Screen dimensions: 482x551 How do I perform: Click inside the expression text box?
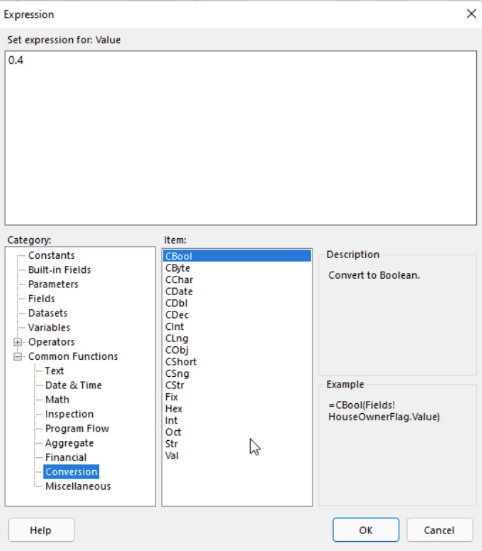pos(241,138)
